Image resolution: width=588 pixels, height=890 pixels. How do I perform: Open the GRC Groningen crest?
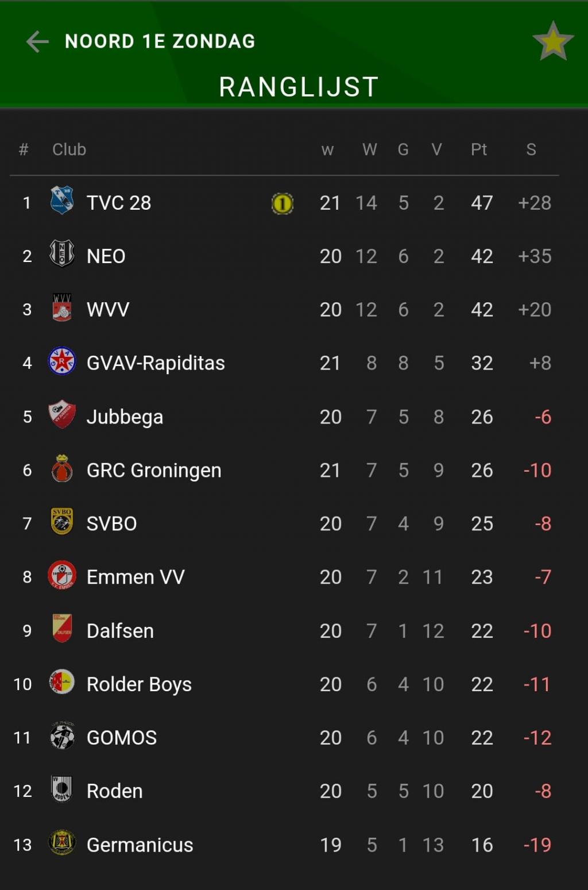pos(62,468)
